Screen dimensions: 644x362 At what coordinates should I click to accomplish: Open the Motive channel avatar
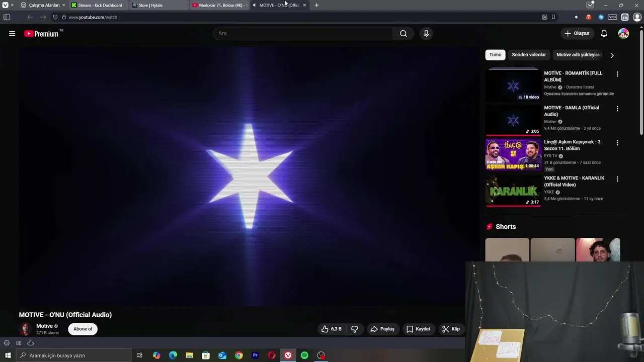(25, 329)
